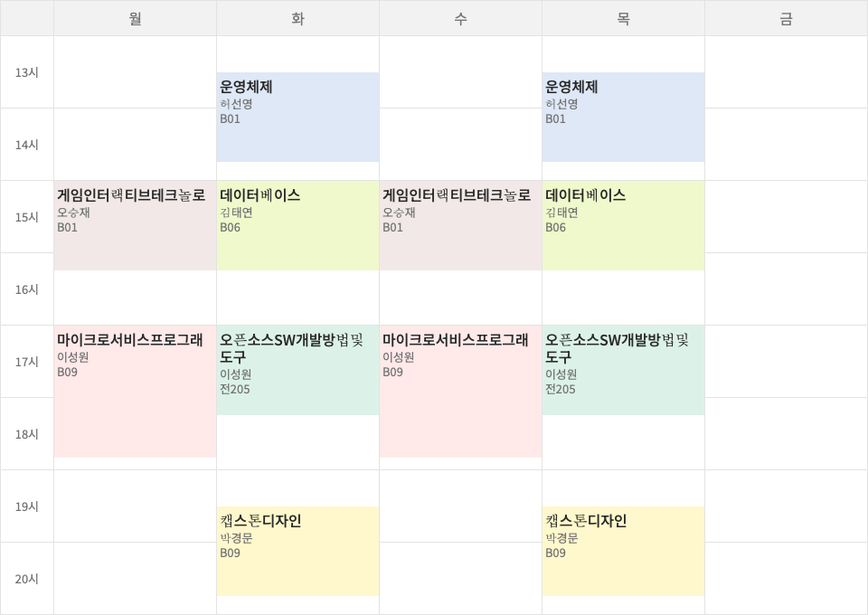This screenshot has height=615, width=868.
Task: Open Monday's 게임인터랙티브테크놀로 class block
Action: point(135,225)
